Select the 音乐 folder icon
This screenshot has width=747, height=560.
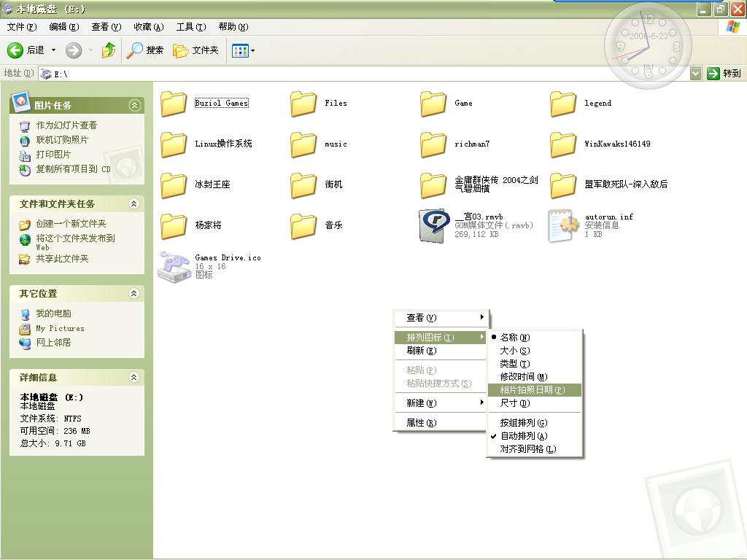(x=303, y=226)
